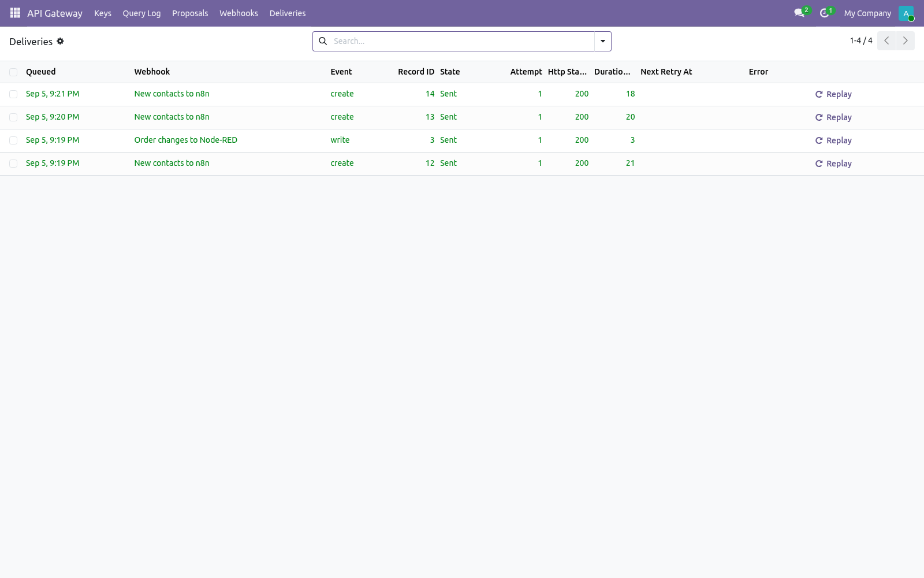Click the API Gateway app title
Image resolution: width=924 pixels, height=578 pixels.
(x=55, y=13)
